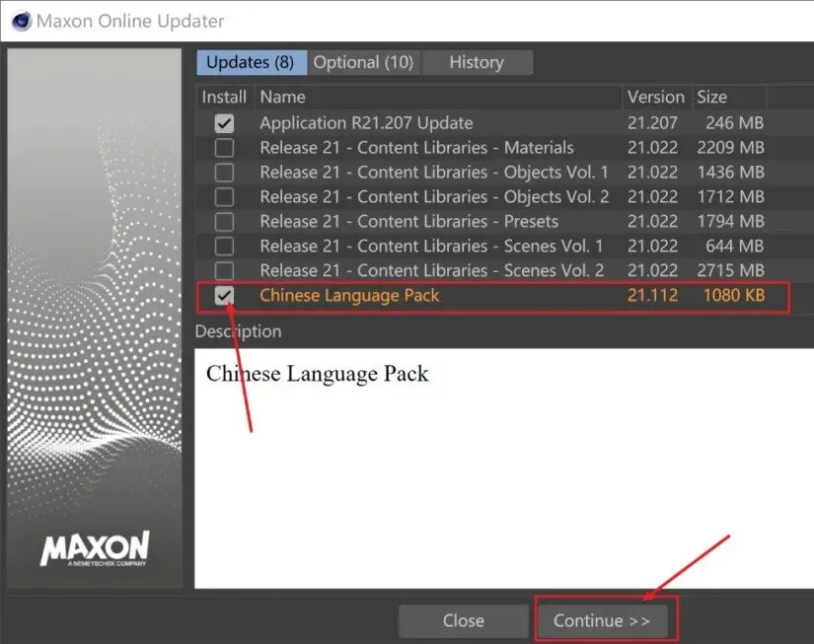Click the MAXON logo in the side banner
This screenshot has width=814, height=644.
(x=96, y=548)
